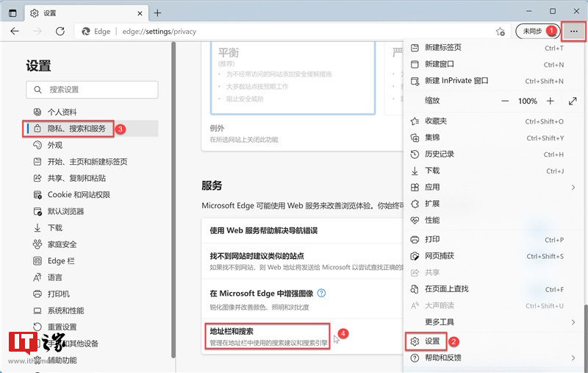Enter full screen via zoom row icon

573,101
